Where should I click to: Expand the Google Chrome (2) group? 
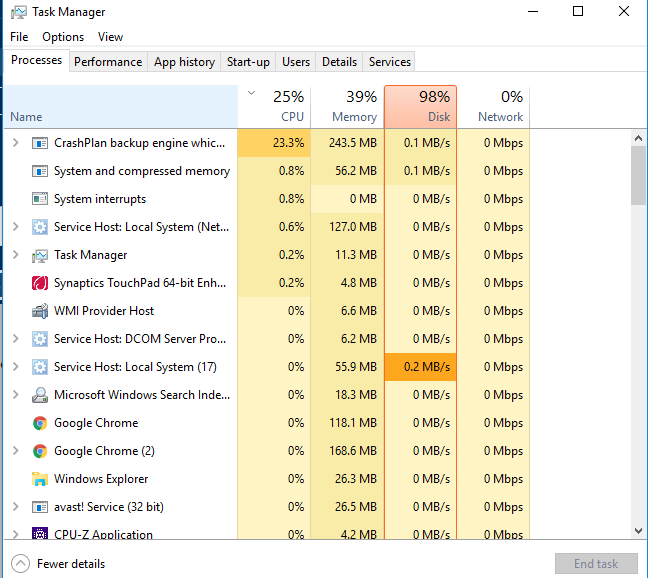(x=16, y=451)
